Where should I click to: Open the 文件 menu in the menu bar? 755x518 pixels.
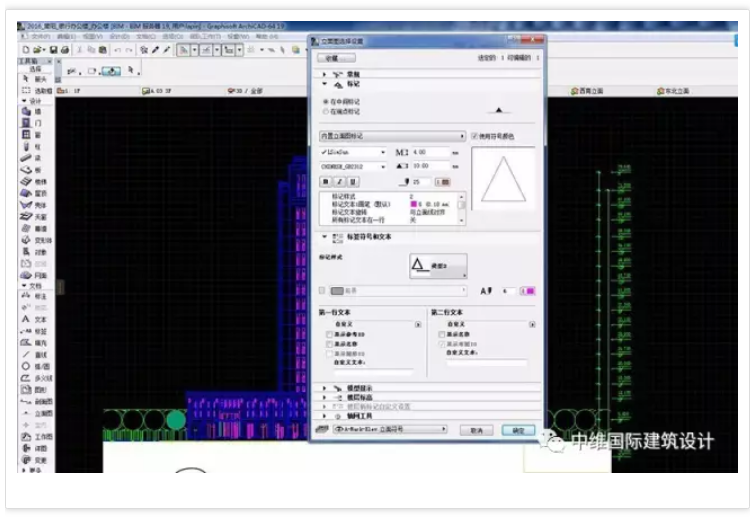[40, 37]
